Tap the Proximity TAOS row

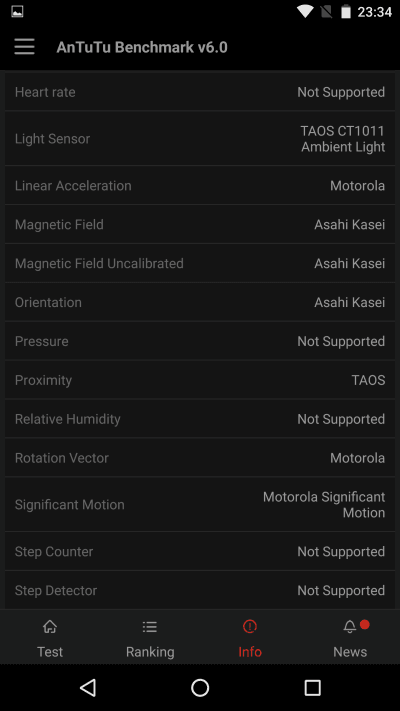point(200,380)
